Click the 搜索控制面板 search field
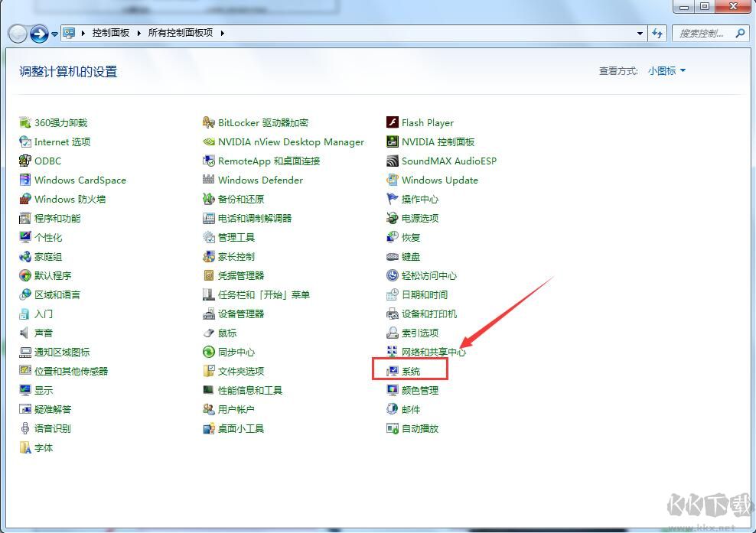 pyautogui.click(x=711, y=33)
